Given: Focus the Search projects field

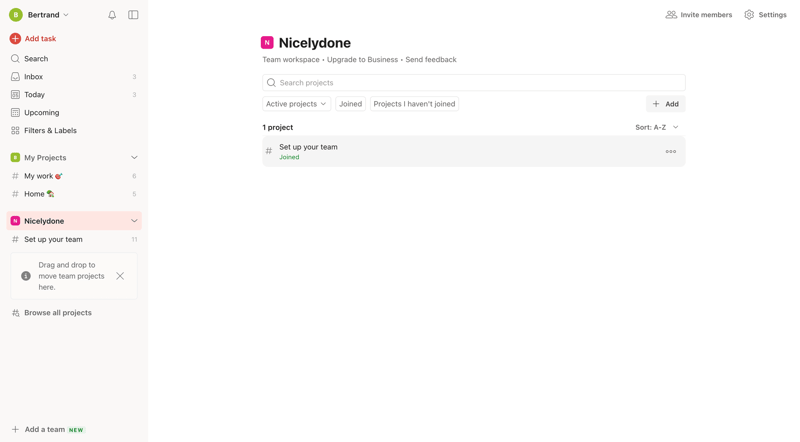Looking at the screenshot, I should 474,83.
